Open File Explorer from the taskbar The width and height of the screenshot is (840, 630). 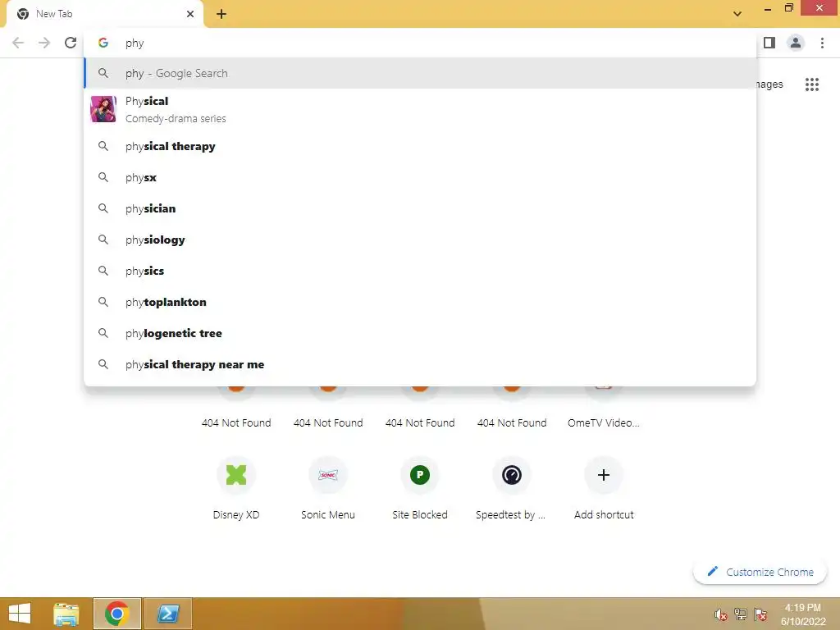[66, 614]
